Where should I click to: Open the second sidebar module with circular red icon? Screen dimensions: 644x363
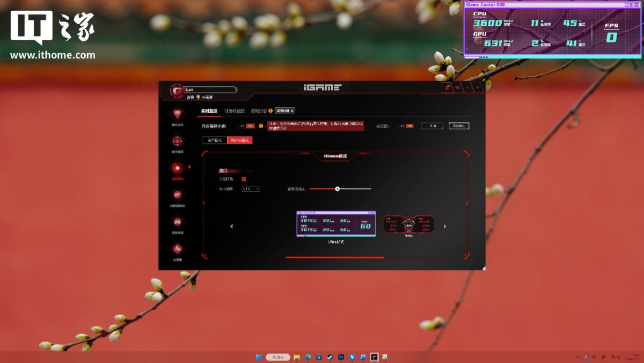click(x=177, y=141)
